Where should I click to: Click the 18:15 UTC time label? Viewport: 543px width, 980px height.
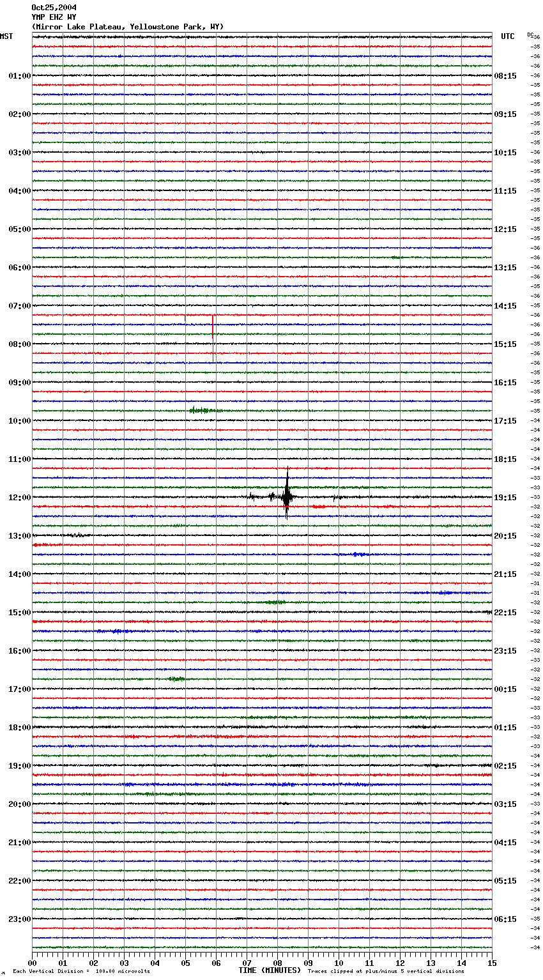[x=505, y=459]
